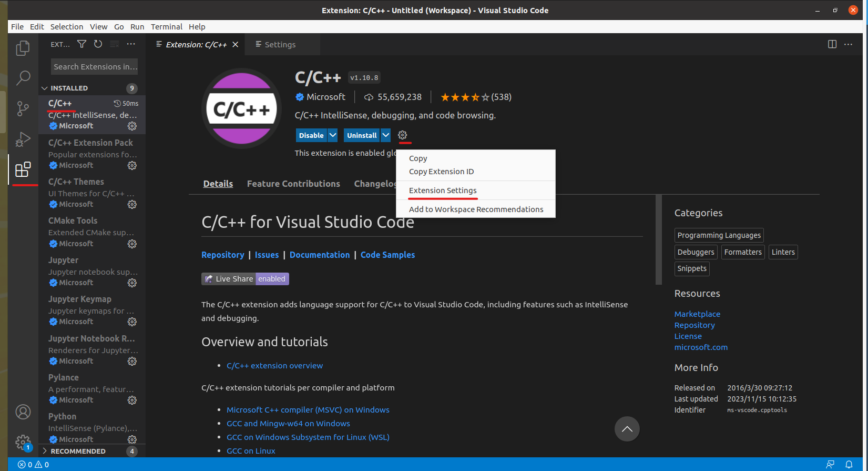The width and height of the screenshot is (868, 471).
Task: Open GCC on Linux tutorial link
Action: pyautogui.click(x=251, y=451)
